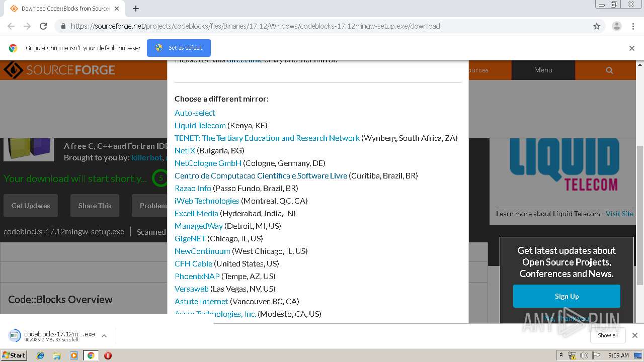The height and width of the screenshot is (362, 644).
Task: Click the Get Updates button
Action: pos(31,206)
